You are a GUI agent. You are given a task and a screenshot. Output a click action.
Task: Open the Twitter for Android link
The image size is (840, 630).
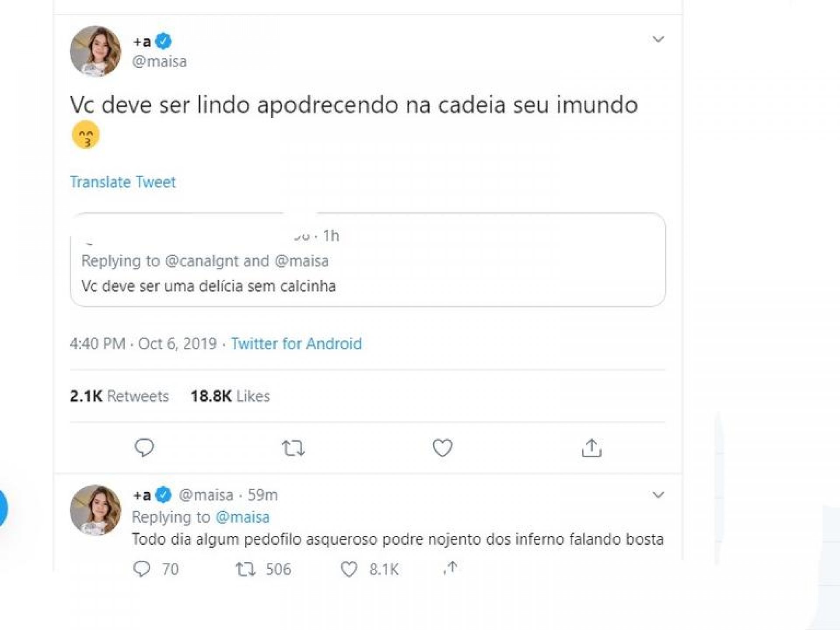[x=296, y=344]
